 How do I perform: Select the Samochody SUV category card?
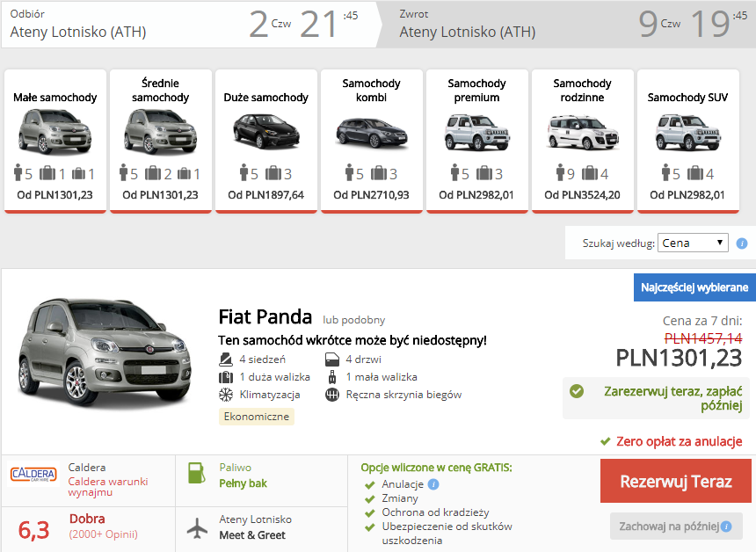coord(688,141)
